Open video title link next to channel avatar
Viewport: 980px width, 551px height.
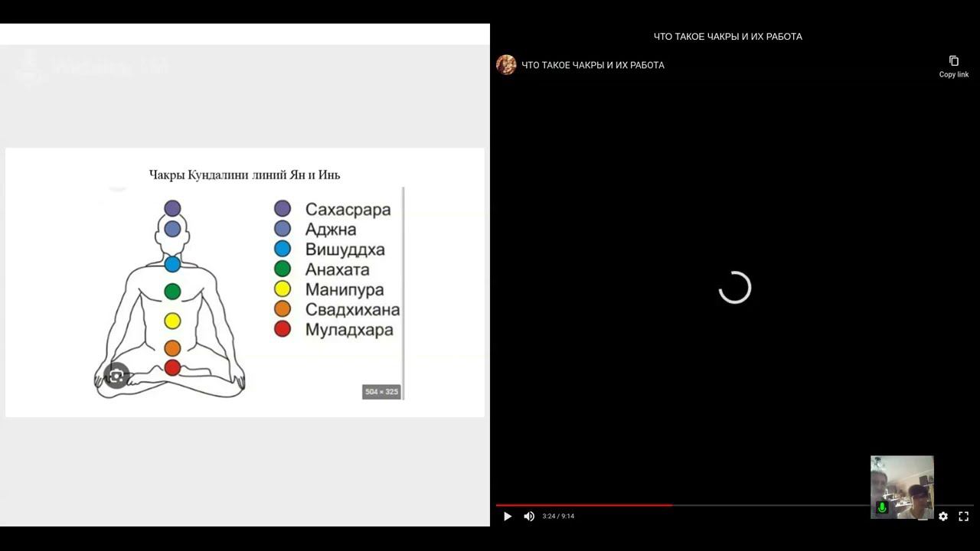[593, 65]
